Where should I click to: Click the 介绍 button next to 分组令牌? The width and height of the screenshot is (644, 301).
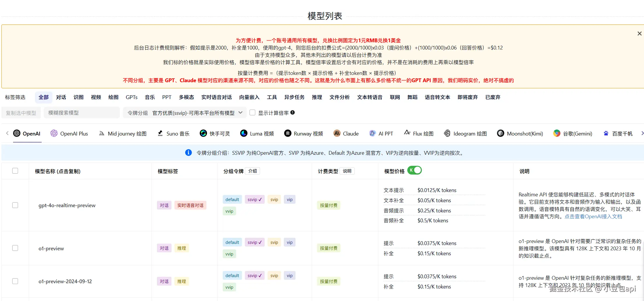tap(252, 171)
